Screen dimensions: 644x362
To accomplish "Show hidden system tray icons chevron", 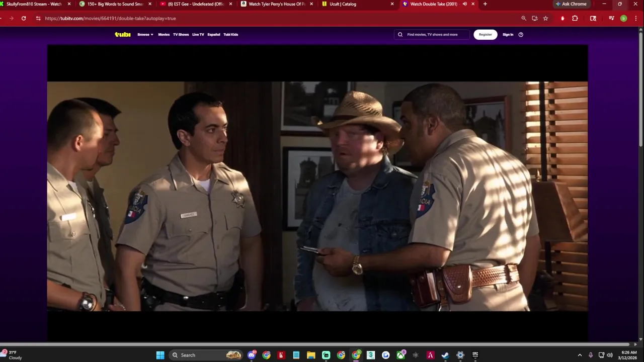I will tap(580, 355).
